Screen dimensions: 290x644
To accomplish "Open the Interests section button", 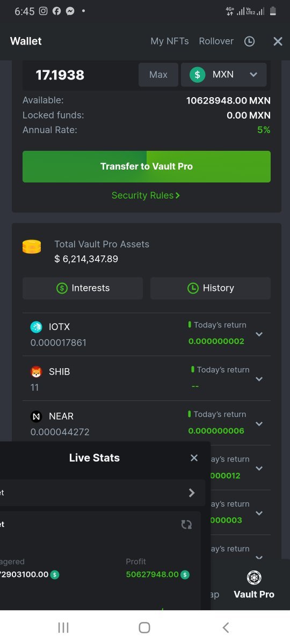I will [83, 288].
